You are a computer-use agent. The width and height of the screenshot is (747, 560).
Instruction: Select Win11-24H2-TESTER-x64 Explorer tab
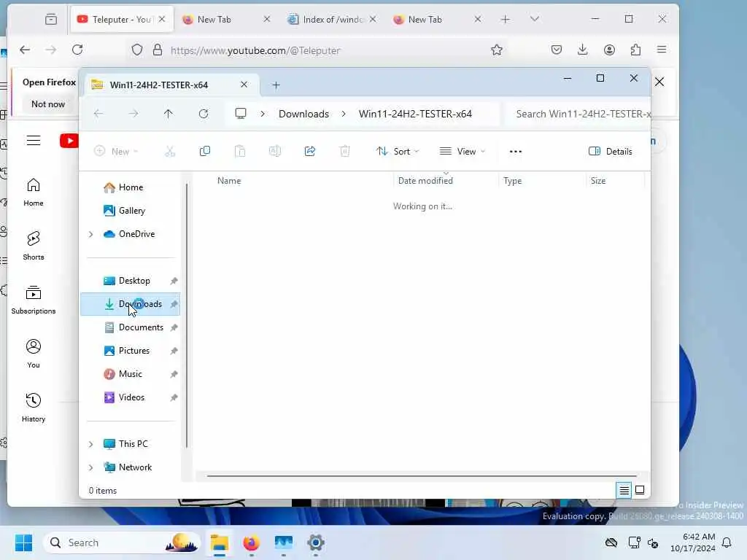[x=159, y=85]
